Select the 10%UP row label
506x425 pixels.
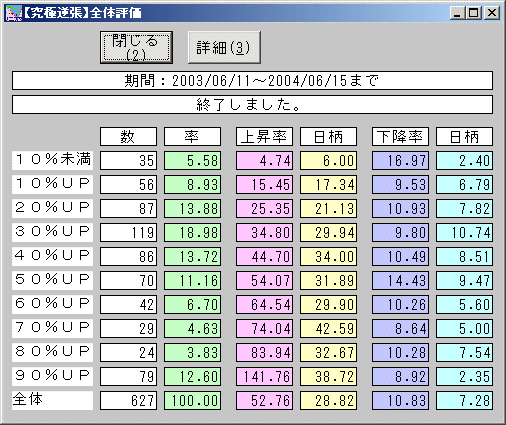click(x=52, y=184)
